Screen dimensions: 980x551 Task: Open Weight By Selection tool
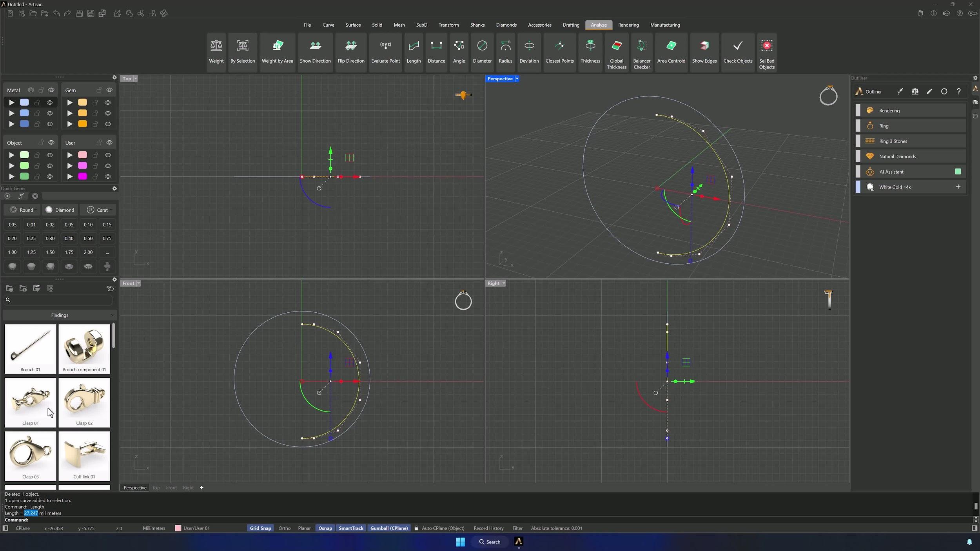(x=242, y=52)
